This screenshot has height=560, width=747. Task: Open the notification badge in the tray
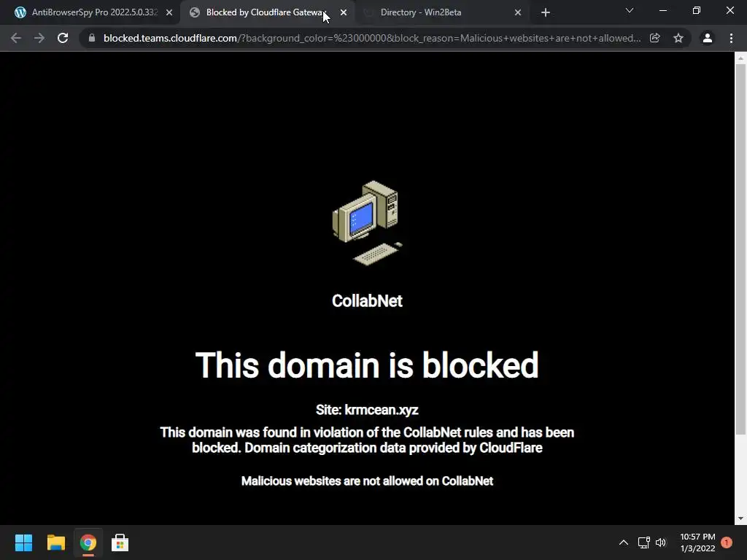click(x=727, y=542)
